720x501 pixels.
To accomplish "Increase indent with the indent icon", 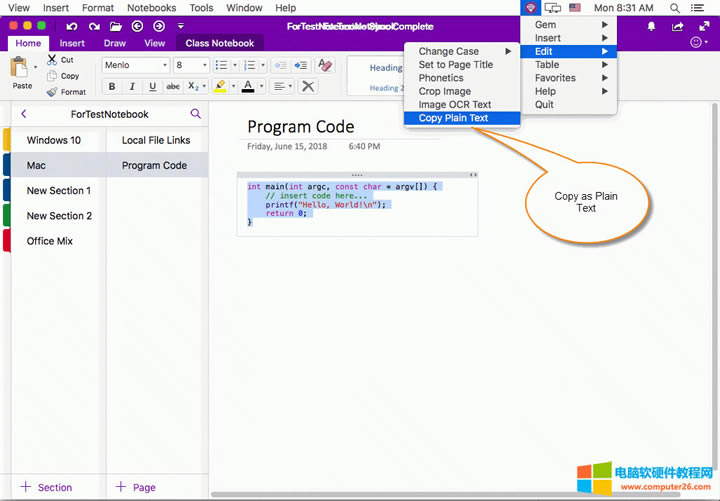I will [300, 65].
